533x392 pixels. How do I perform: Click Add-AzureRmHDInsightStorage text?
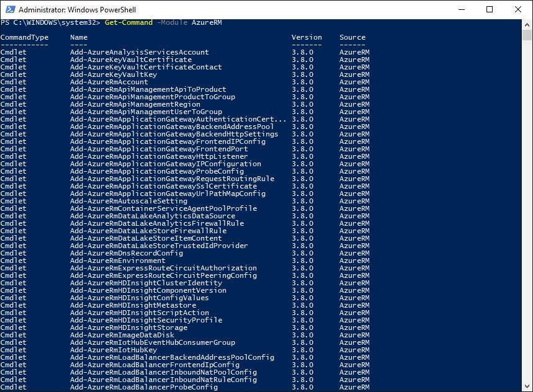129,329
